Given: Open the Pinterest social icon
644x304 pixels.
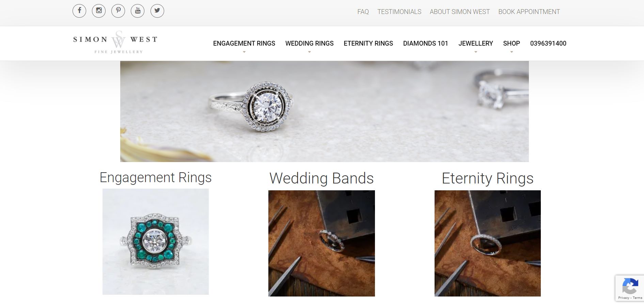Looking at the screenshot, I should (118, 11).
